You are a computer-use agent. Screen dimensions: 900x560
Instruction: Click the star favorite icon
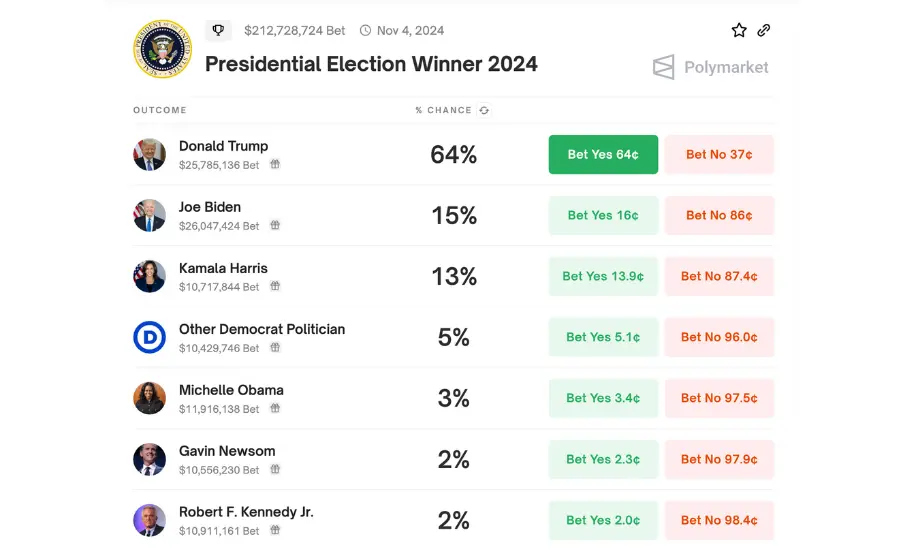[x=739, y=30]
